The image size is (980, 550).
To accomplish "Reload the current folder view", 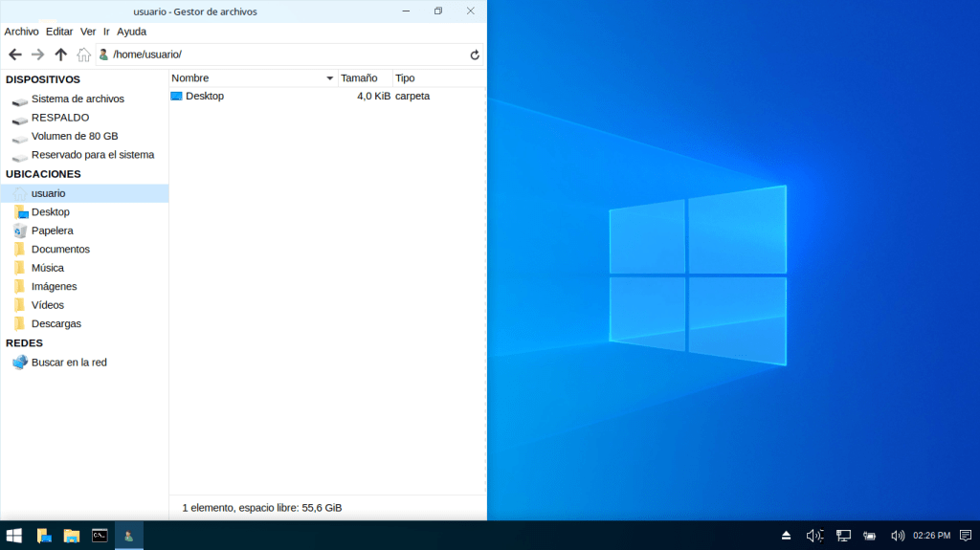I will click(475, 55).
